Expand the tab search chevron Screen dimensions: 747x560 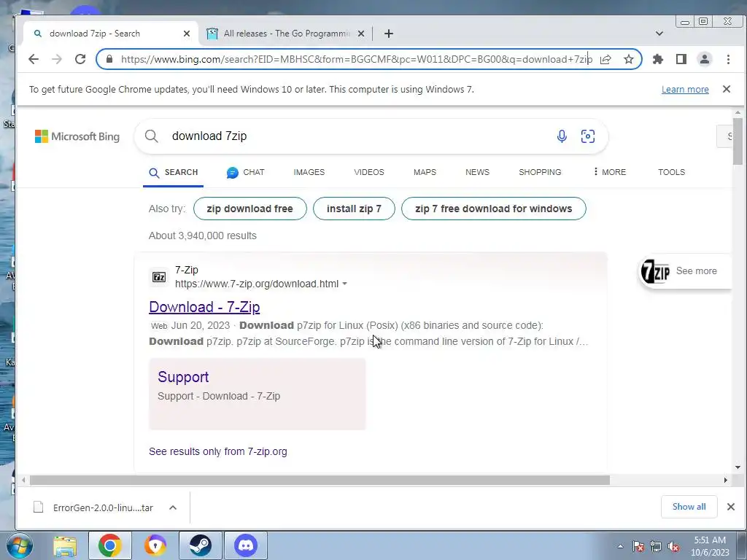point(659,34)
